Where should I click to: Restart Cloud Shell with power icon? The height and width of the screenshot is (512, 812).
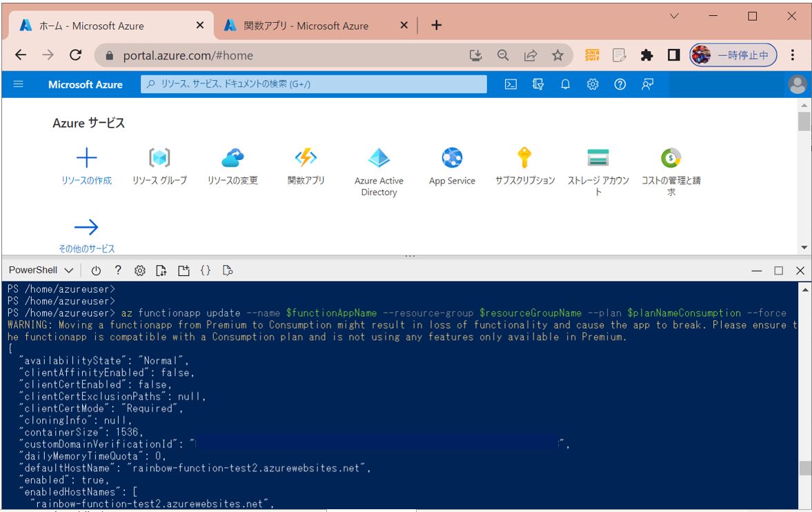pyautogui.click(x=96, y=270)
